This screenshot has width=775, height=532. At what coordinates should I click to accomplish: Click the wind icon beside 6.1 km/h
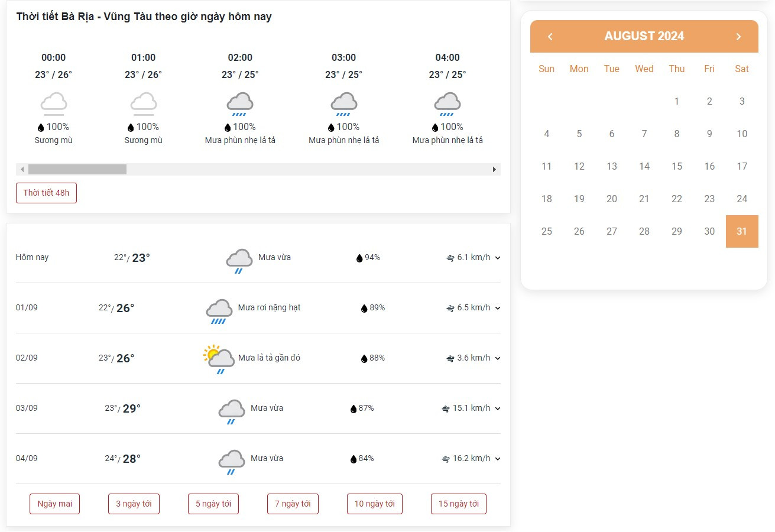[450, 258]
